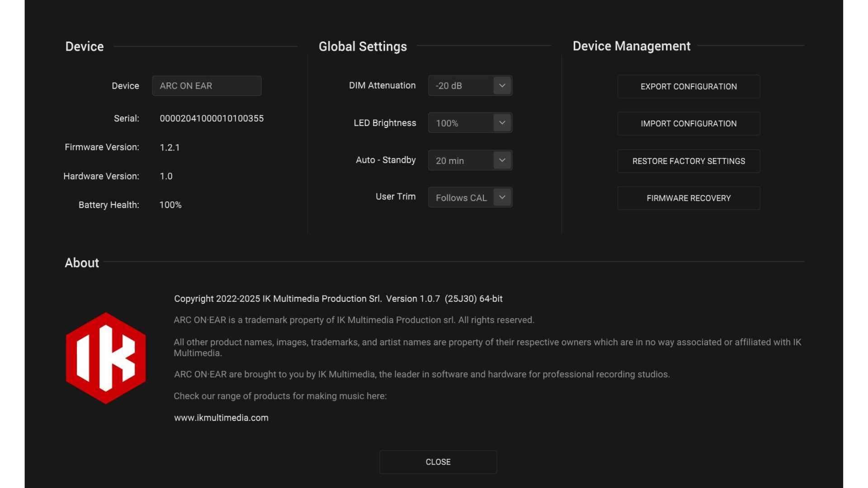Open the LED Brightness dropdown chevron
The width and height of the screenshot is (868, 488).
[502, 123]
